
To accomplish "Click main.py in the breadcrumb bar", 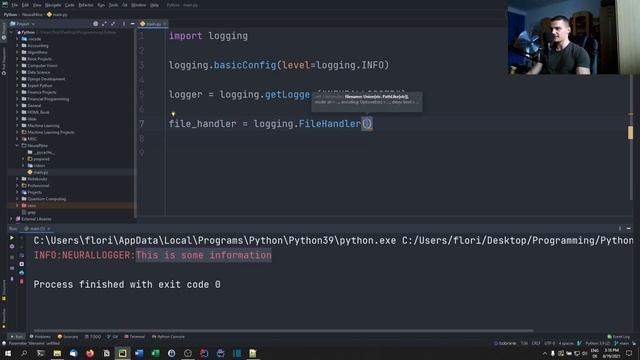I will click(57, 14).
